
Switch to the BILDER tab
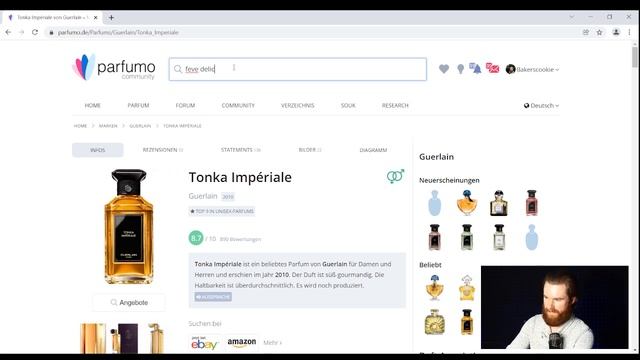point(310,150)
